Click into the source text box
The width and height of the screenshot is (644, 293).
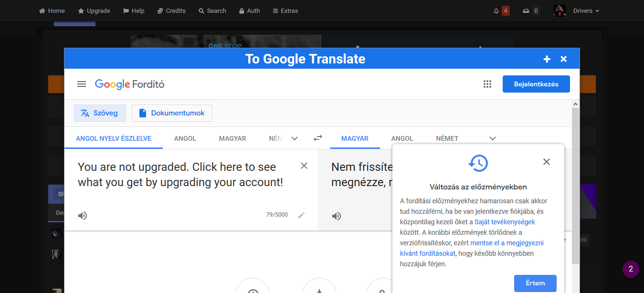181,174
